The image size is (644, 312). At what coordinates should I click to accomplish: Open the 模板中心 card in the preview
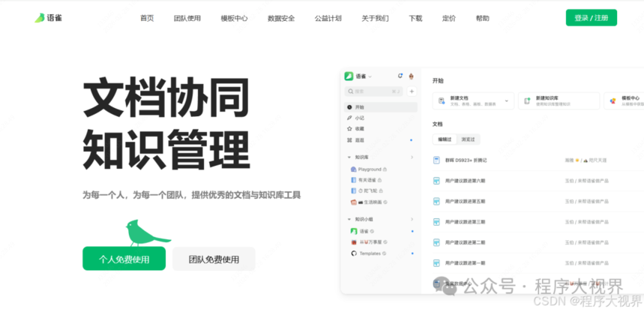[x=624, y=100]
